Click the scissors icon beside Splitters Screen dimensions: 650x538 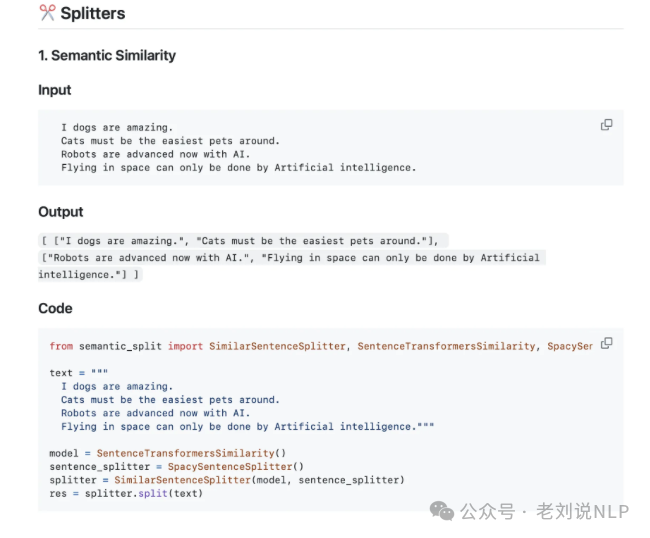point(47,13)
